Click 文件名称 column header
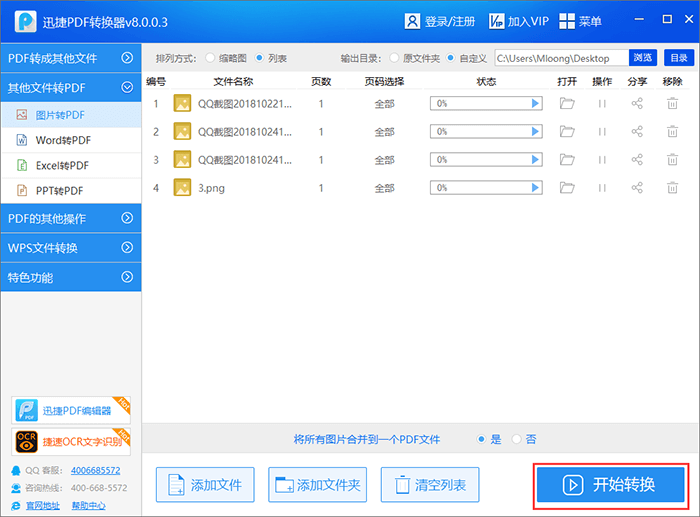Viewport: 700px width, 517px height. click(x=233, y=81)
